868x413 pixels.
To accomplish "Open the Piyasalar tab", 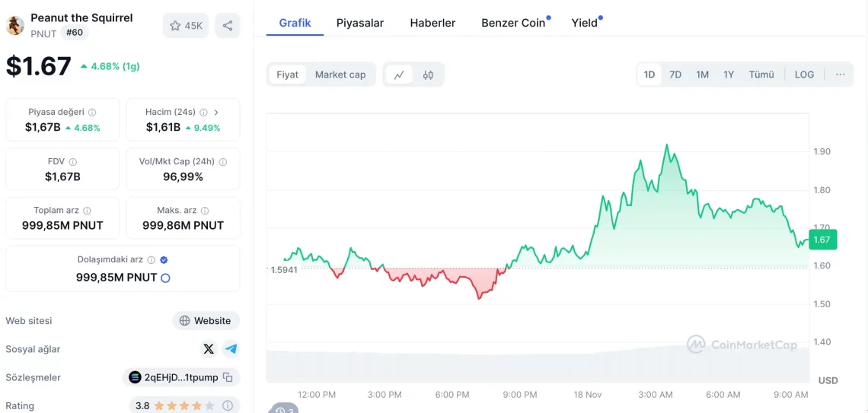I will point(360,23).
